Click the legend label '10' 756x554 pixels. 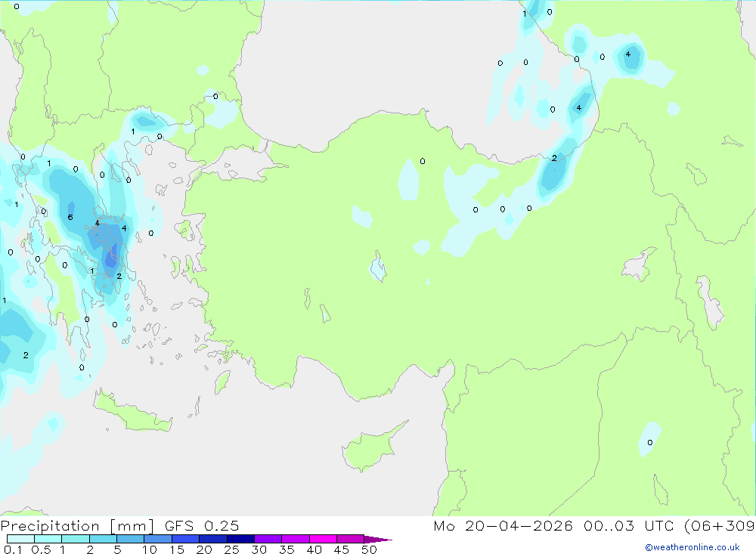point(150,549)
